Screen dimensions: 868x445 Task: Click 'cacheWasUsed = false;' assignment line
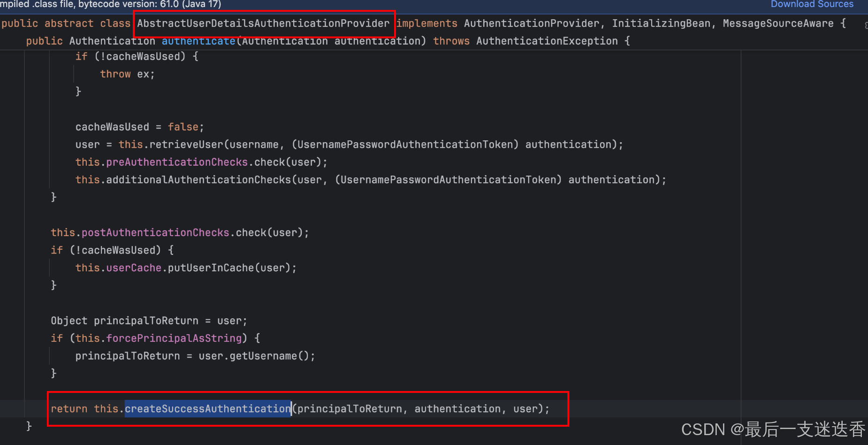pos(140,127)
